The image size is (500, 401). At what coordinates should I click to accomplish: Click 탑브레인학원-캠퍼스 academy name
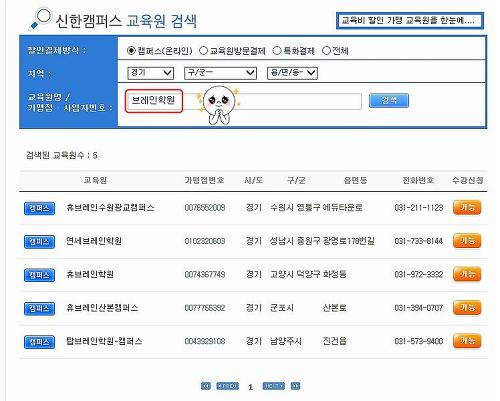pos(104,341)
